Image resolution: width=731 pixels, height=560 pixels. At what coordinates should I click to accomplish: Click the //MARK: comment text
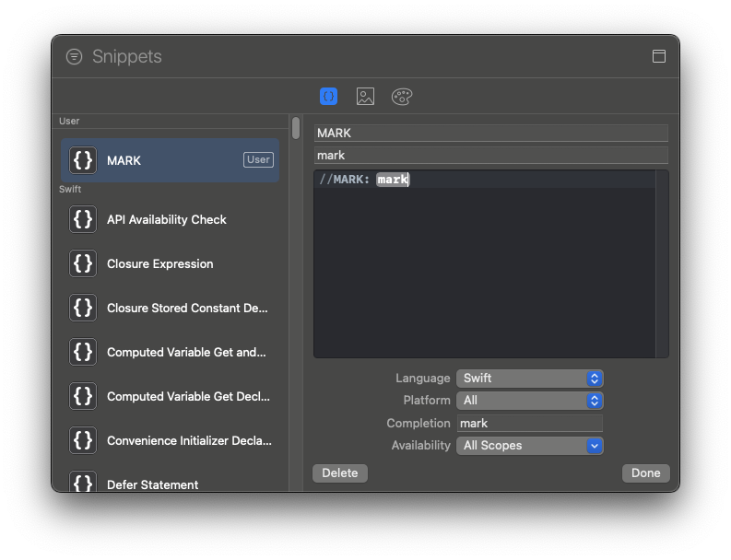point(345,180)
